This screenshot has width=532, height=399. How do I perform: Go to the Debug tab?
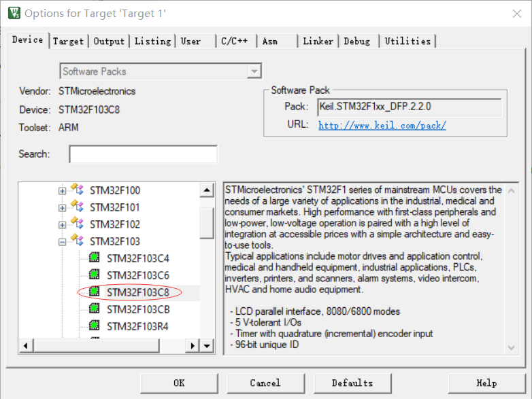[359, 41]
